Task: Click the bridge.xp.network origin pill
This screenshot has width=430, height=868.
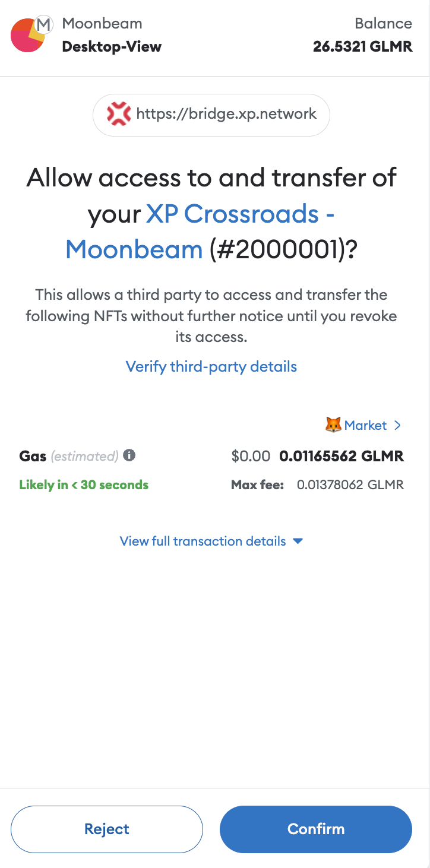Action: [211, 115]
